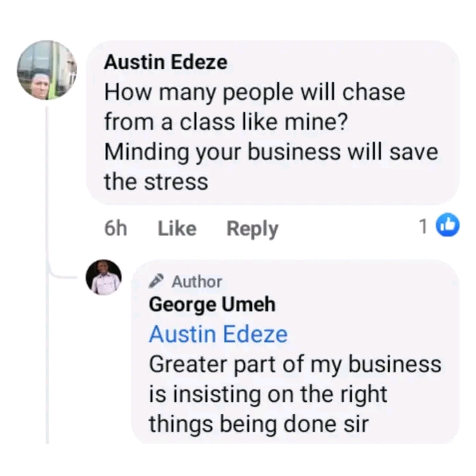Like Austin Edeze's comment

177,229
